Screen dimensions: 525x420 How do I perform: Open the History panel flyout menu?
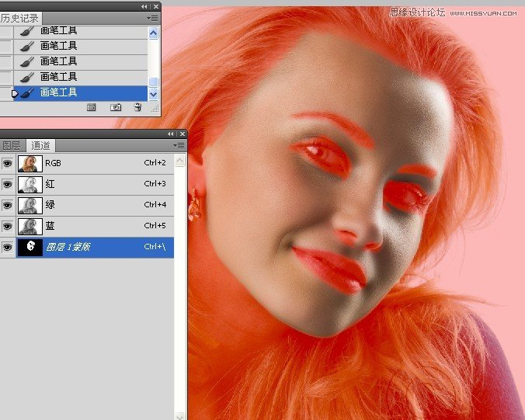152,19
